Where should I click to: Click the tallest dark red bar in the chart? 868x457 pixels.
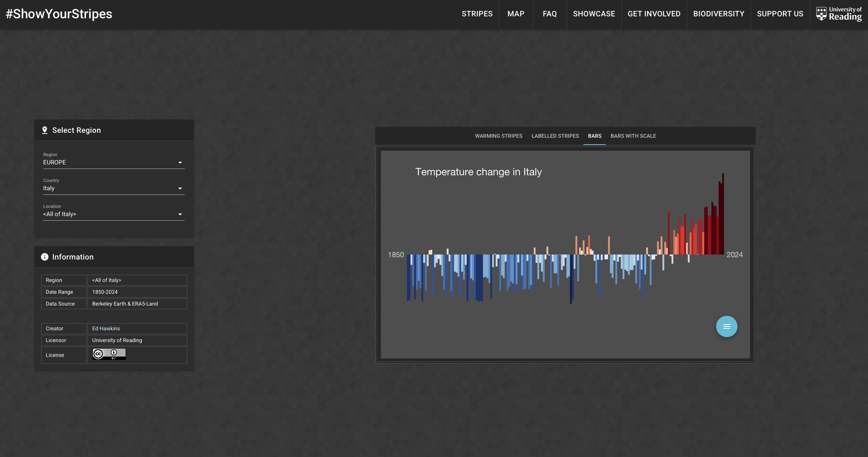click(x=723, y=213)
